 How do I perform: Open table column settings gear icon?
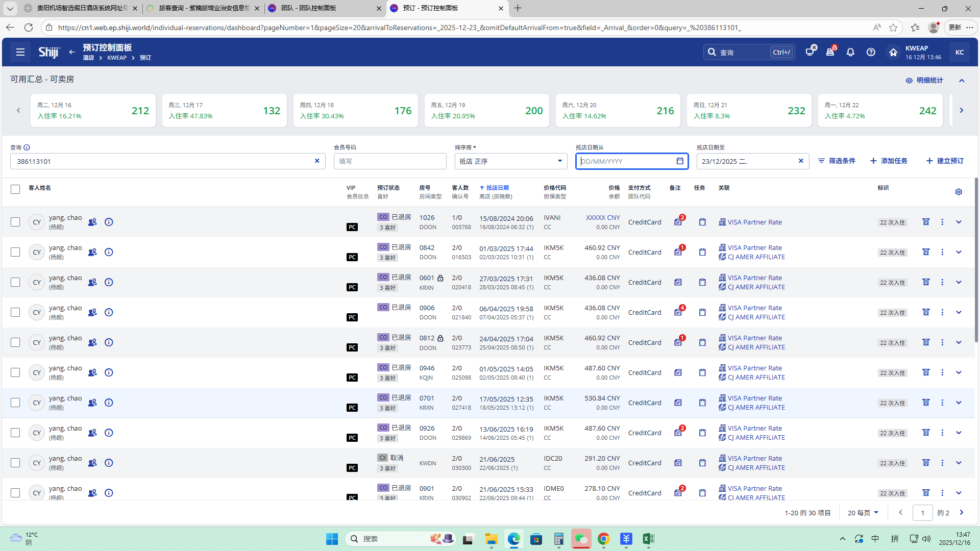[x=958, y=192]
